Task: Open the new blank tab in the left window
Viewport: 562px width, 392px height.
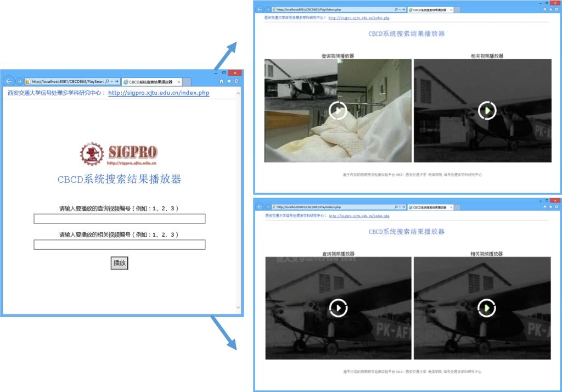Action: click(x=187, y=82)
